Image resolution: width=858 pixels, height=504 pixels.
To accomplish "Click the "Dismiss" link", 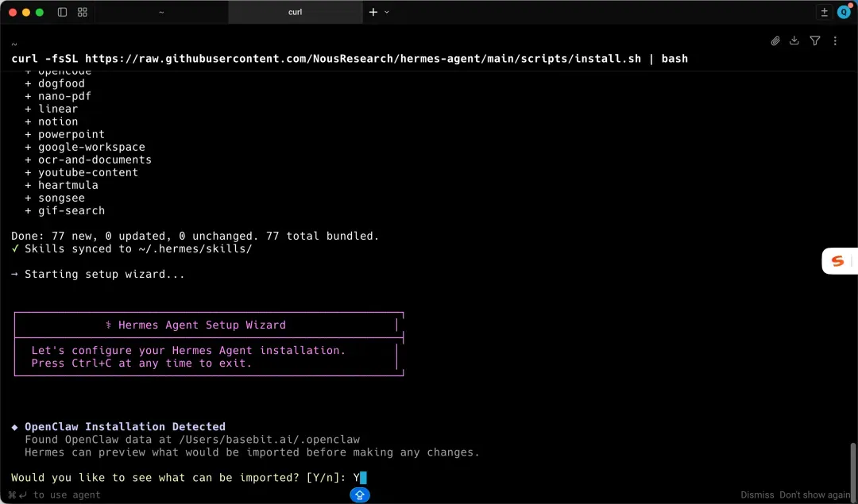I will [x=757, y=494].
